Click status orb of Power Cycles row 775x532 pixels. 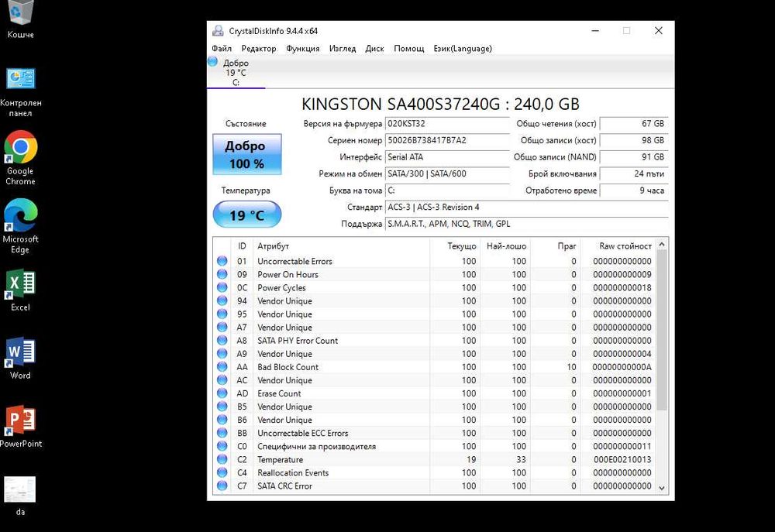222,287
